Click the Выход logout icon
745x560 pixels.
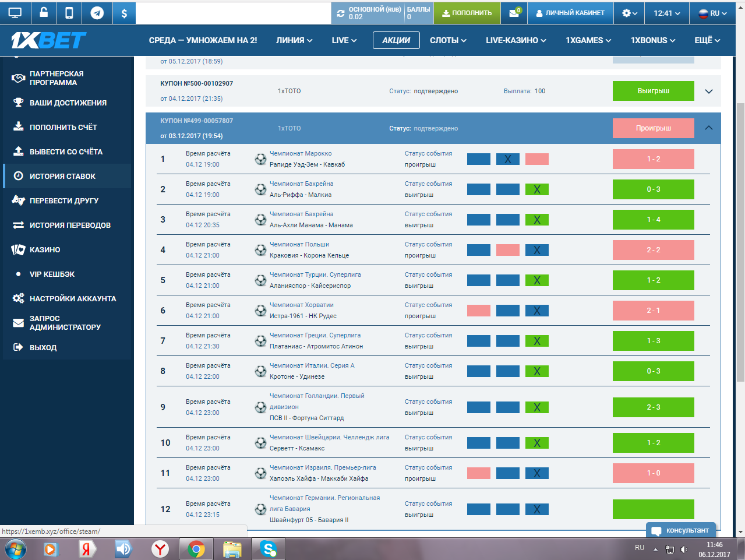coord(19,347)
